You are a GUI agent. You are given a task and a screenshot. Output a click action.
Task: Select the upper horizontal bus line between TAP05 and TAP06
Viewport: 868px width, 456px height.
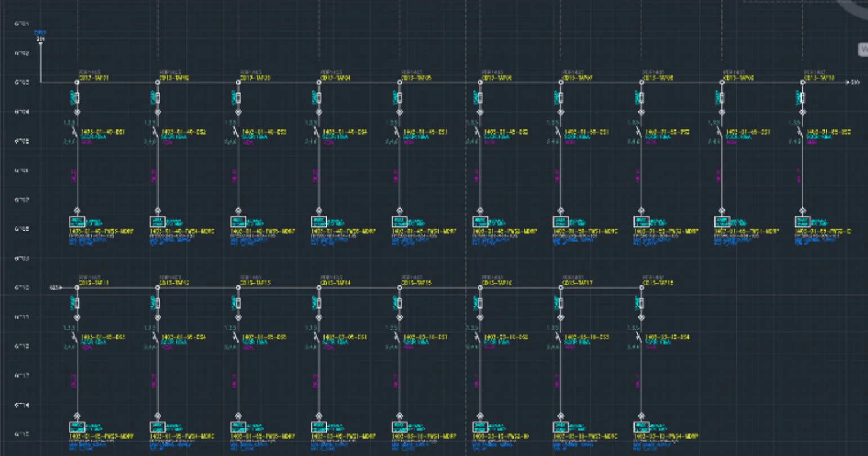coord(439,83)
